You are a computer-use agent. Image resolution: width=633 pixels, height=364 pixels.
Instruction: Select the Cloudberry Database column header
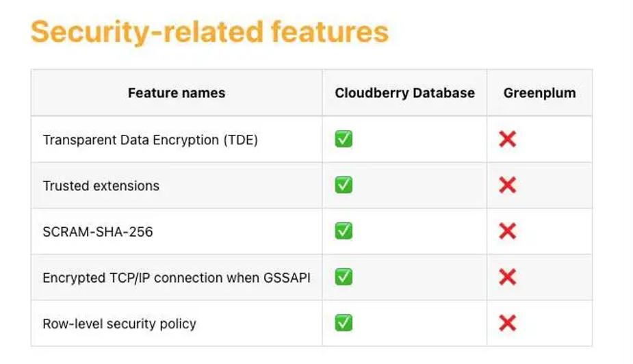404,93
